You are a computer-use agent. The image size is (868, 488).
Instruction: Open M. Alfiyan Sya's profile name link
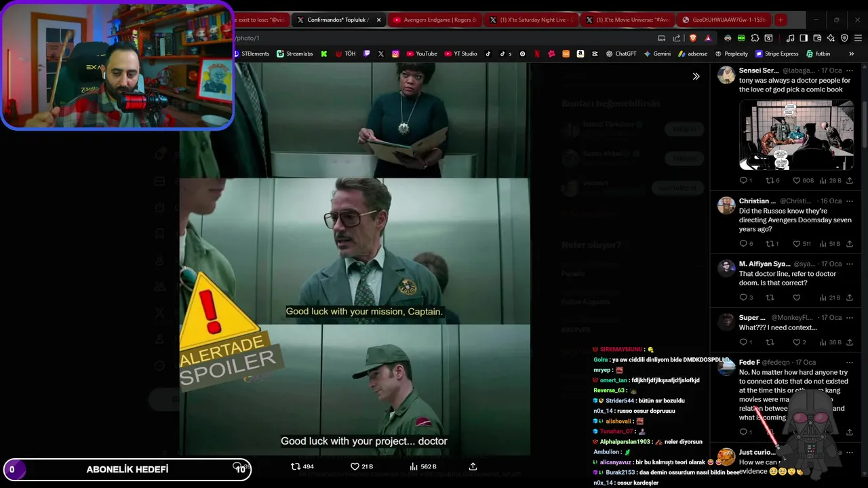pos(764,264)
